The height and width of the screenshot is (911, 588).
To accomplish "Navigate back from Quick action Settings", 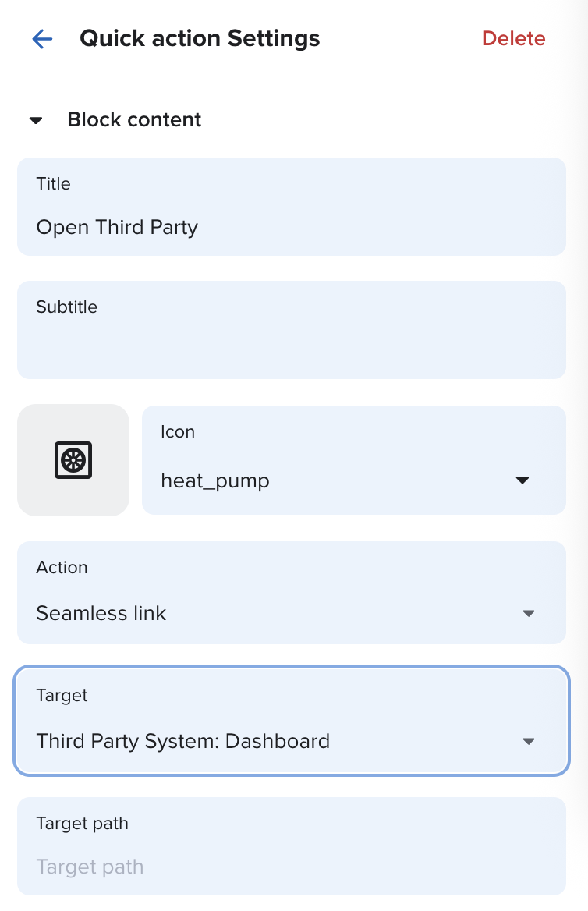I will (x=42, y=38).
